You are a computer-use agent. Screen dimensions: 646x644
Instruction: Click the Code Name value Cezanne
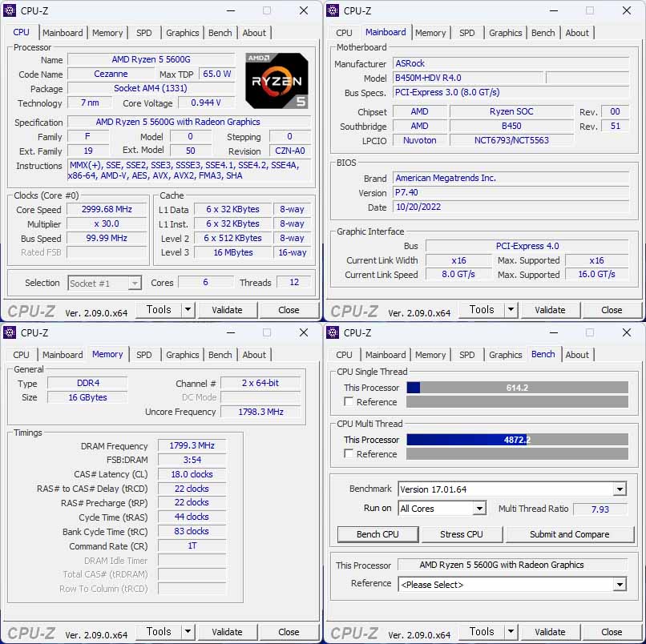click(x=111, y=74)
